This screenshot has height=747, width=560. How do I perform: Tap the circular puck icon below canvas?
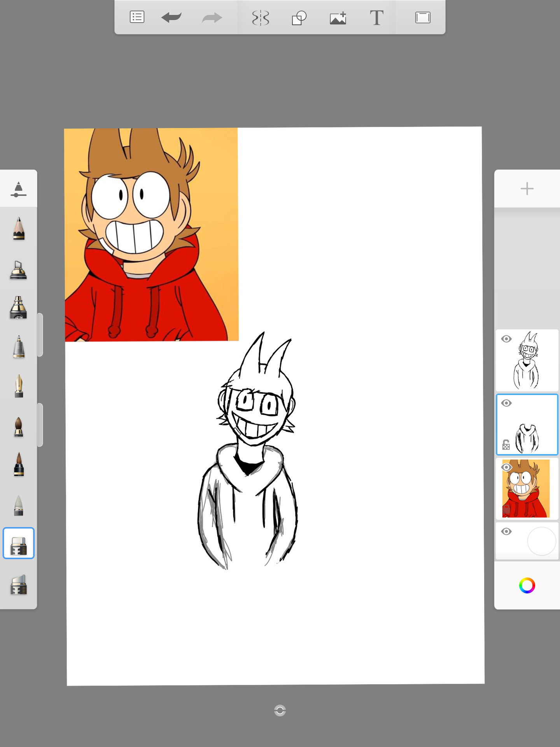[x=280, y=710]
